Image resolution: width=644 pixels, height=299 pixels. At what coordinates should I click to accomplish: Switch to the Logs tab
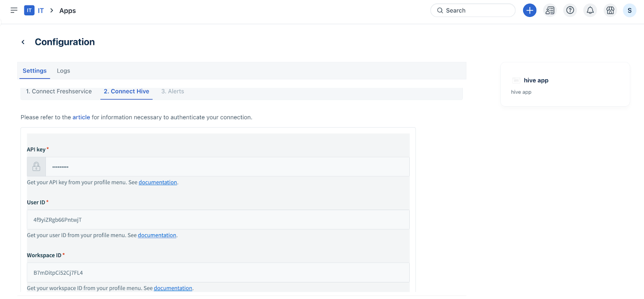[64, 71]
